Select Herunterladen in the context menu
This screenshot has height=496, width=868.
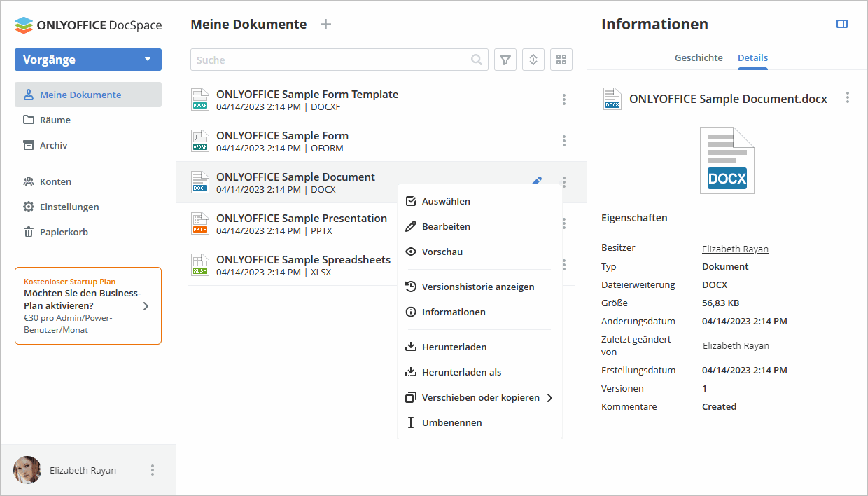point(479,347)
